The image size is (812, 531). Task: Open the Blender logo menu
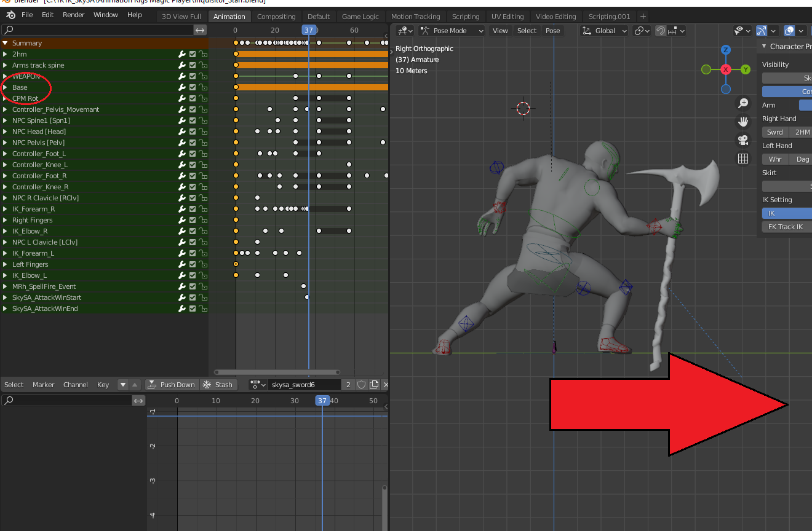point(10,15)
